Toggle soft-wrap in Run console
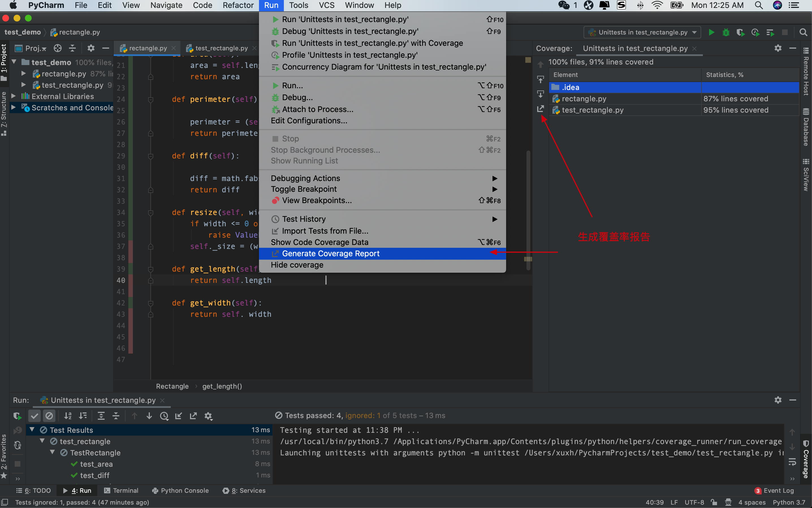The width and height of the screenshot is (812, 508). [x=792, y=462]
